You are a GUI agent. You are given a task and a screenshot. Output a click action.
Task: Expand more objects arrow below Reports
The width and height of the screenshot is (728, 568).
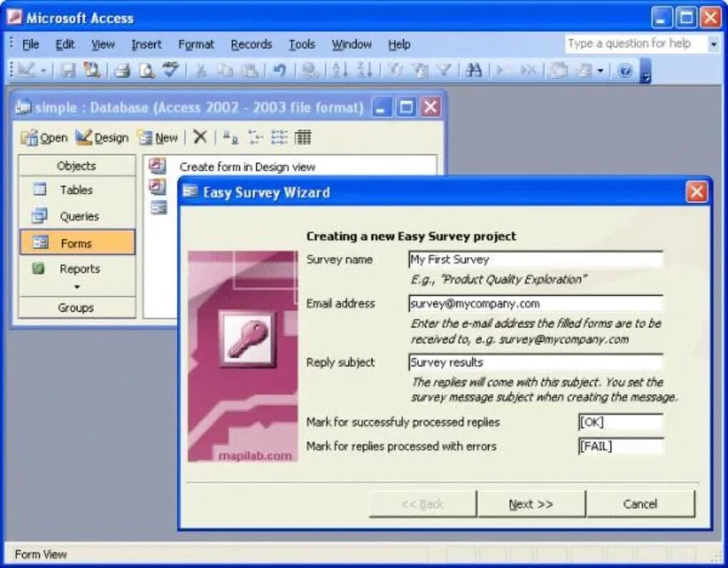[x=77, y=288]
